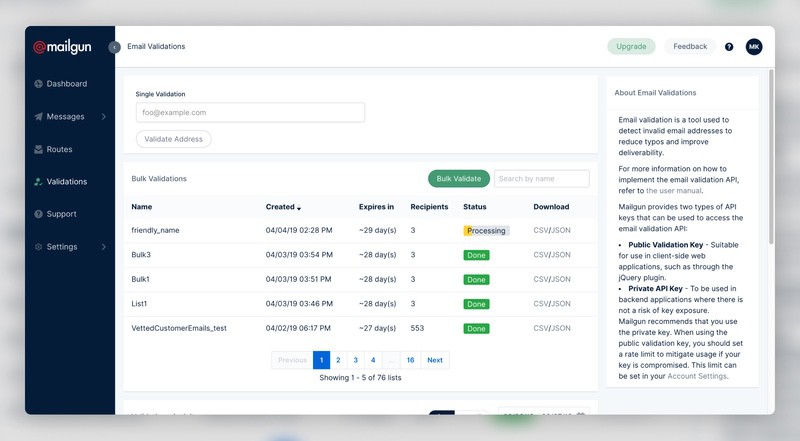The width and height of the screenshot is (800, 441).
Task: Click the Bulk Validate button
Action: [x=459, y=179]
